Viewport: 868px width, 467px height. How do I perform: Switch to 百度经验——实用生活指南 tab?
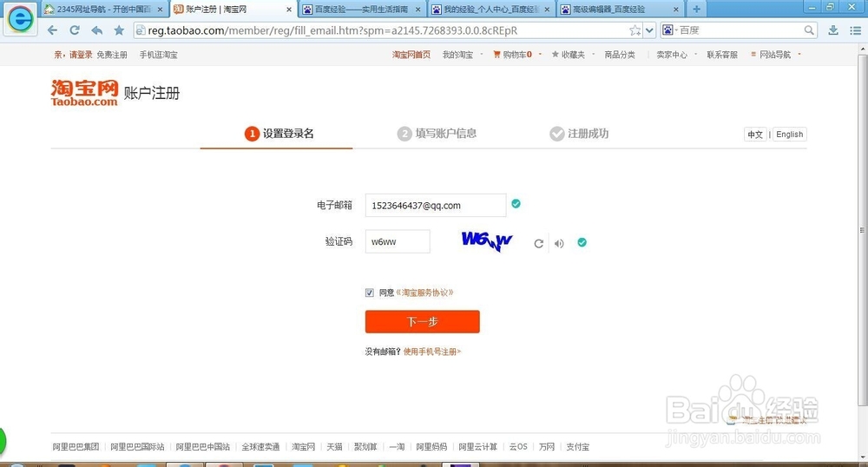pyautogui.click(x=362, y=10)
